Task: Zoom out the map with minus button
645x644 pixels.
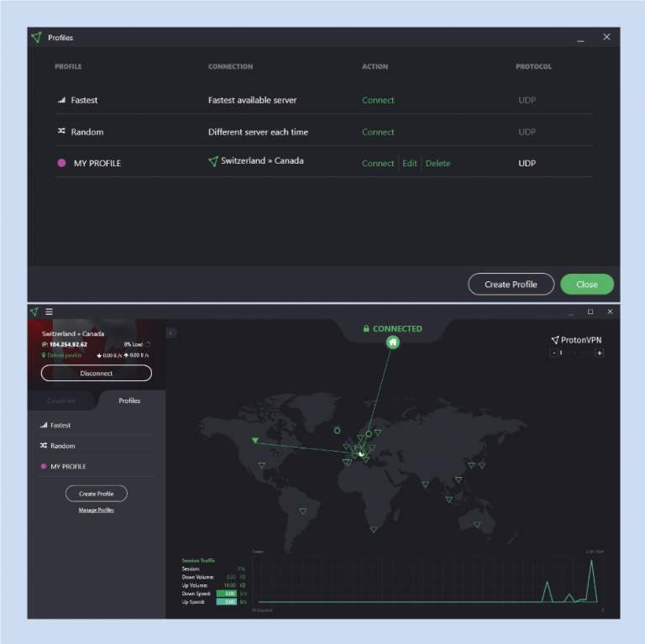Action: 554,353
